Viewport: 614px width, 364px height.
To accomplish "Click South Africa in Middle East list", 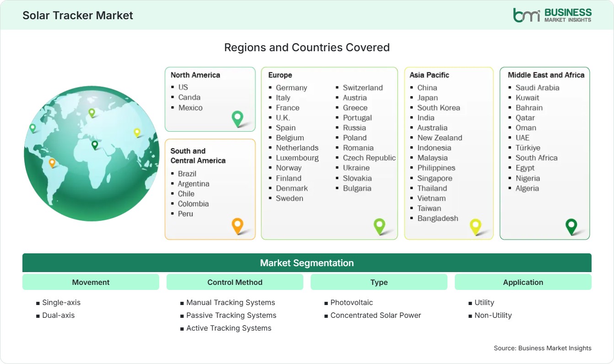I will tap(537, 158).
